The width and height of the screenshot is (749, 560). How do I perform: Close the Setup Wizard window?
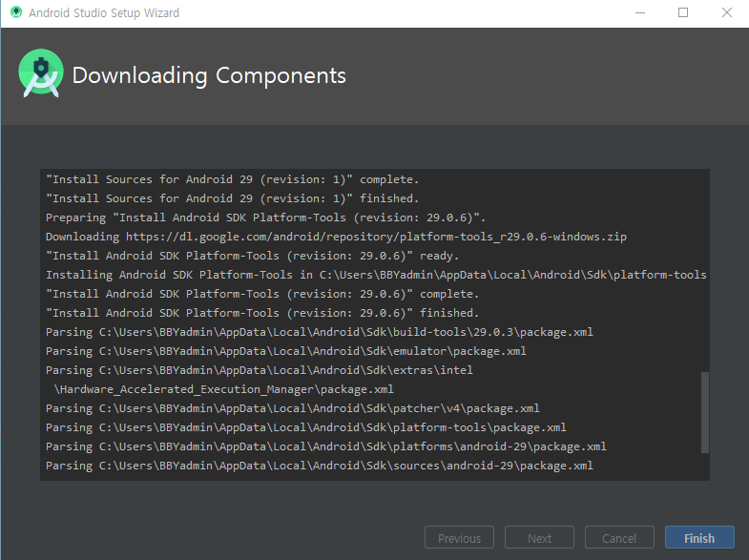726,12
